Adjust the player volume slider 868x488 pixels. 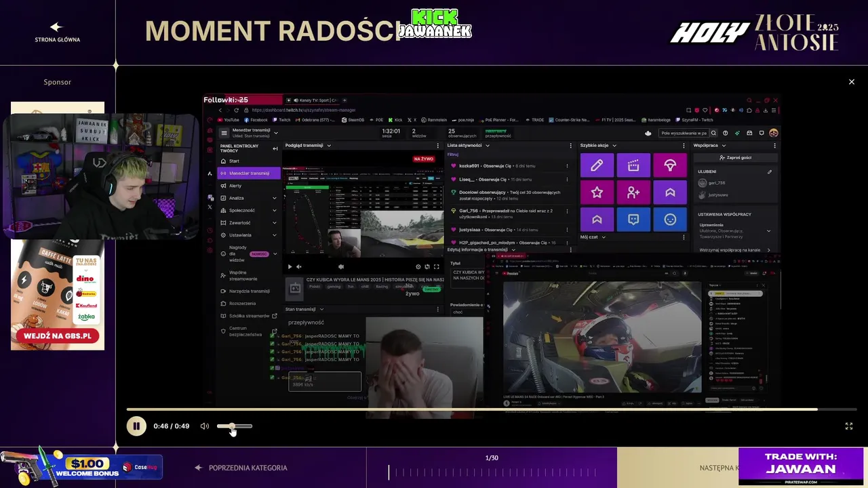point(235,426)
